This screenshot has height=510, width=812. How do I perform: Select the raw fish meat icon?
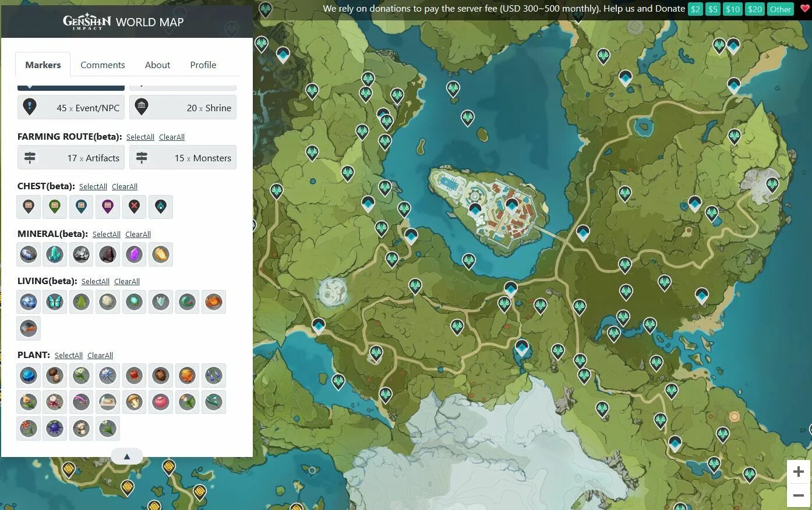[x=29, y=328]
